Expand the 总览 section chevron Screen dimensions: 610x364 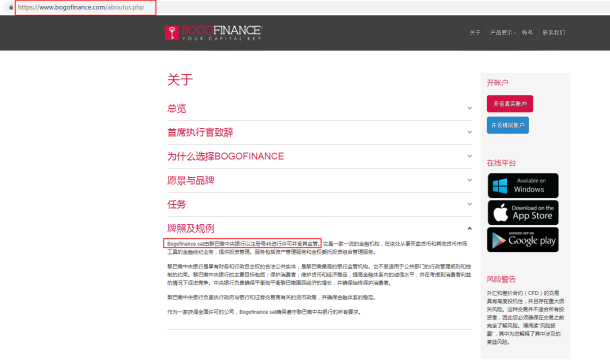(470, 108)
